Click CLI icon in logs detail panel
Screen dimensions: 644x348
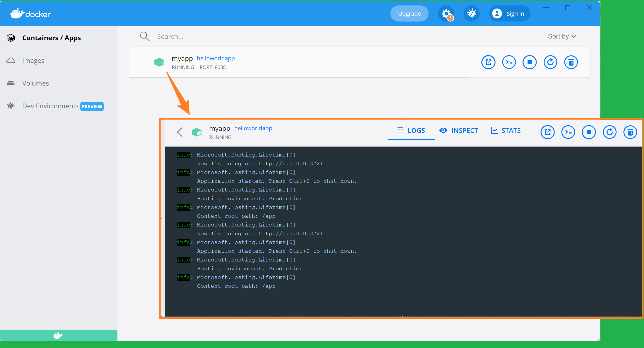click(568, 132)
